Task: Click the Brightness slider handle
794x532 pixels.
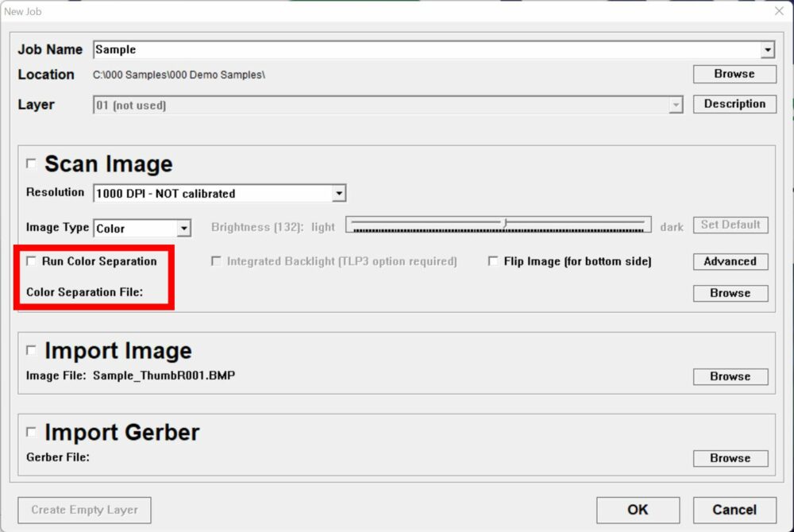Action: click(505, 223)
